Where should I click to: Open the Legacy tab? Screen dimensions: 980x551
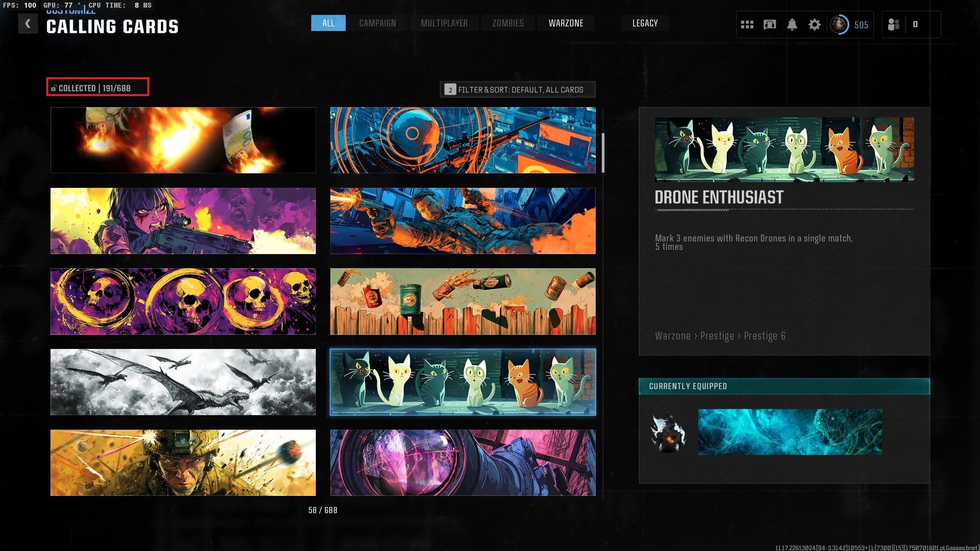click(x=645, y=23)
